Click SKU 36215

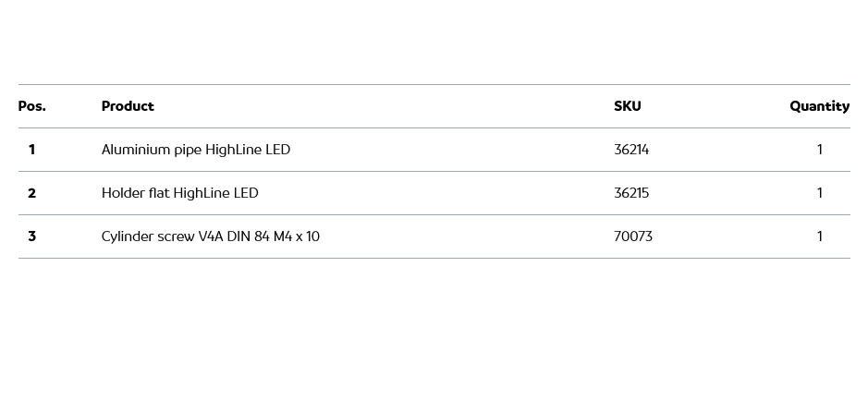(x=631, y=193)
